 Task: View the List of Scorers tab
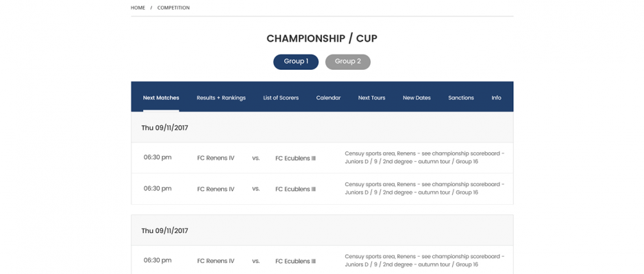281,98
